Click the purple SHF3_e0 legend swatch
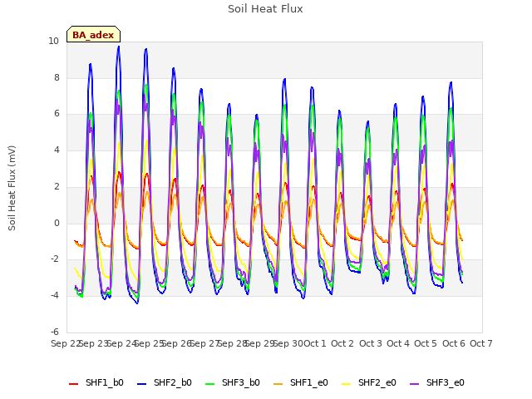532x399 pixels. (415, 384)
